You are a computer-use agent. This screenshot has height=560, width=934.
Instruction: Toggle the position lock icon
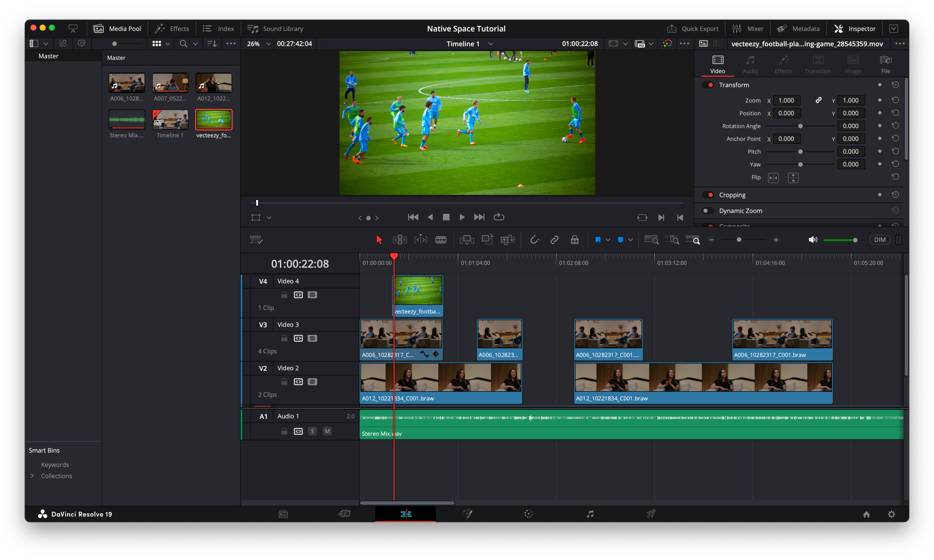[574, 240]
